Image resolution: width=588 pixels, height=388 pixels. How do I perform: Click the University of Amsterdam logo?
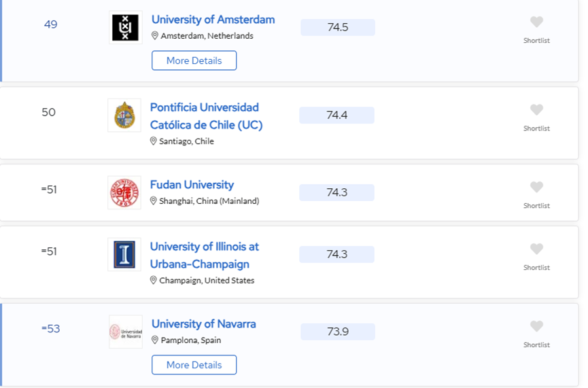pyautogui.click(x=125, y=28)
